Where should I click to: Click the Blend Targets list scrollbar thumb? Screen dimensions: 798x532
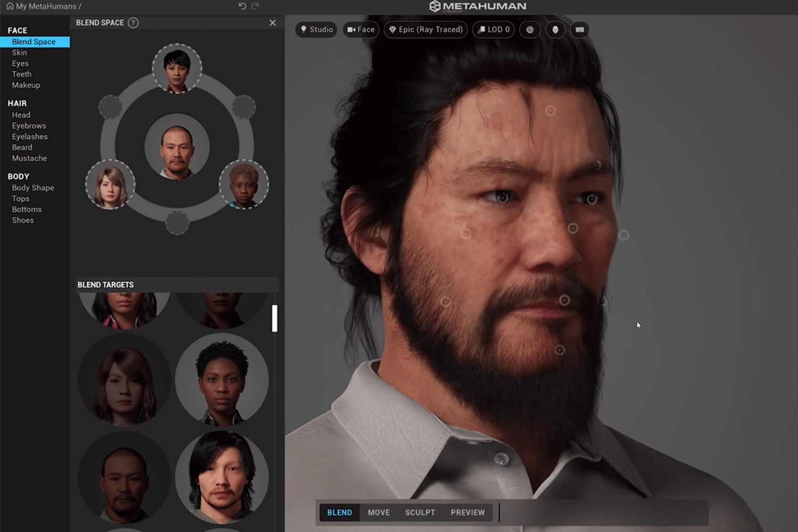(x=275, y=318)
